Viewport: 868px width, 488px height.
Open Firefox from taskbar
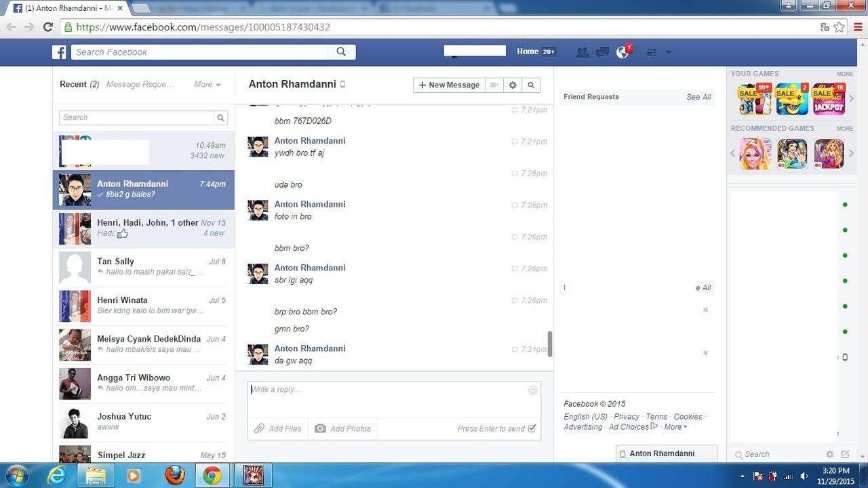point(175,476)
